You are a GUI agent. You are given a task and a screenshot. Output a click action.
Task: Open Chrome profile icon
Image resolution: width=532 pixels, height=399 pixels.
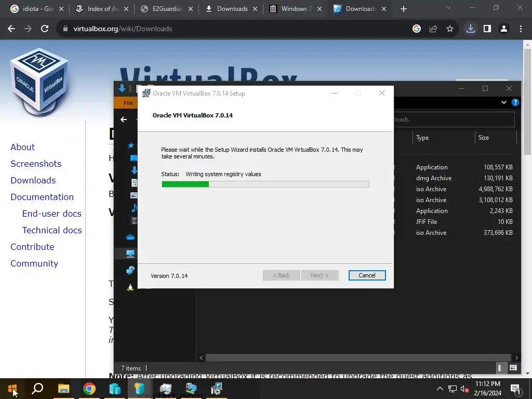tap(504, 29)
